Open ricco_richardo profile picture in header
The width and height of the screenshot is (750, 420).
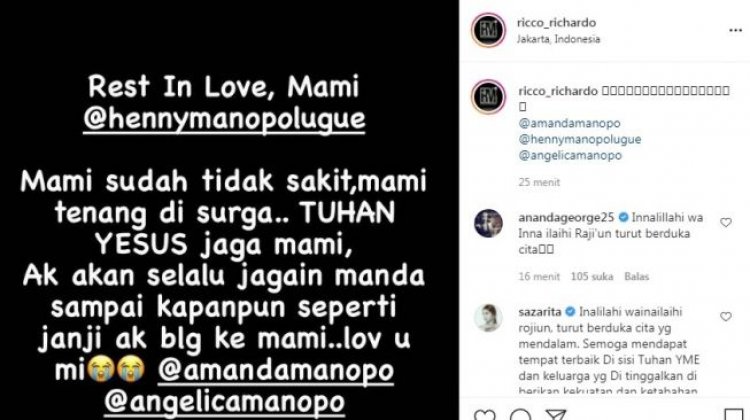point(488,30)
